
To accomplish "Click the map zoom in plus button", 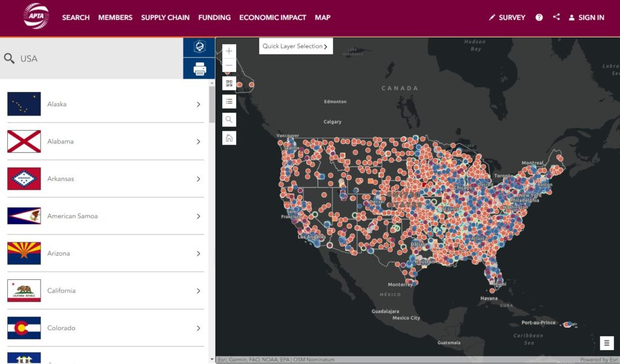I will click(229, 51).
